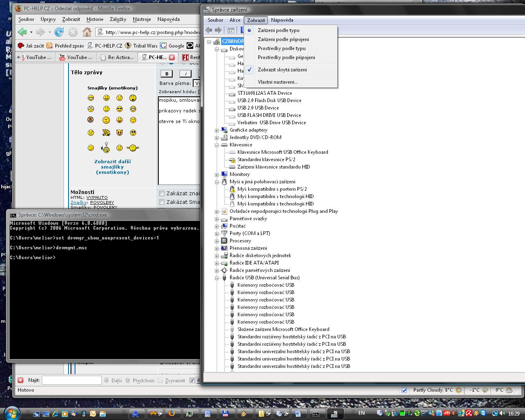Click Firefox back arrow button

(22, 32)
